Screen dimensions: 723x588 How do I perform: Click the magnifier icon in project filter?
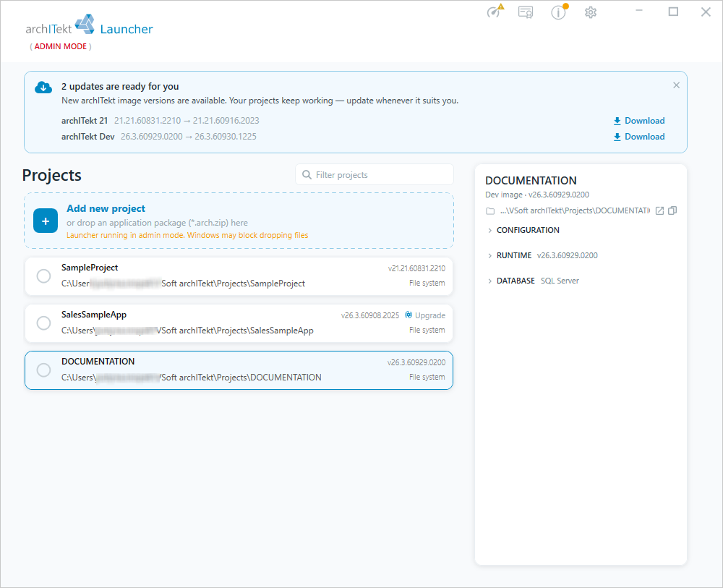point(307,175)
